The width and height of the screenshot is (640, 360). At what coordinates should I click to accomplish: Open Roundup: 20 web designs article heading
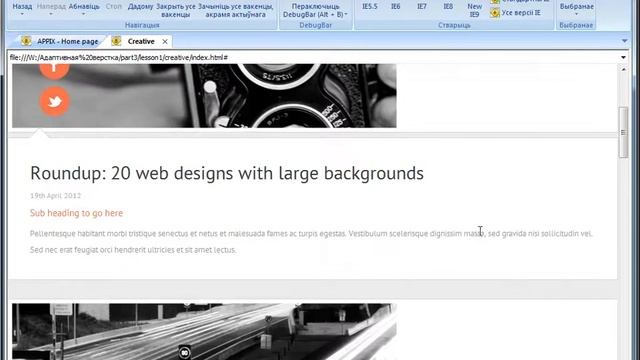[x=227, y=173]
